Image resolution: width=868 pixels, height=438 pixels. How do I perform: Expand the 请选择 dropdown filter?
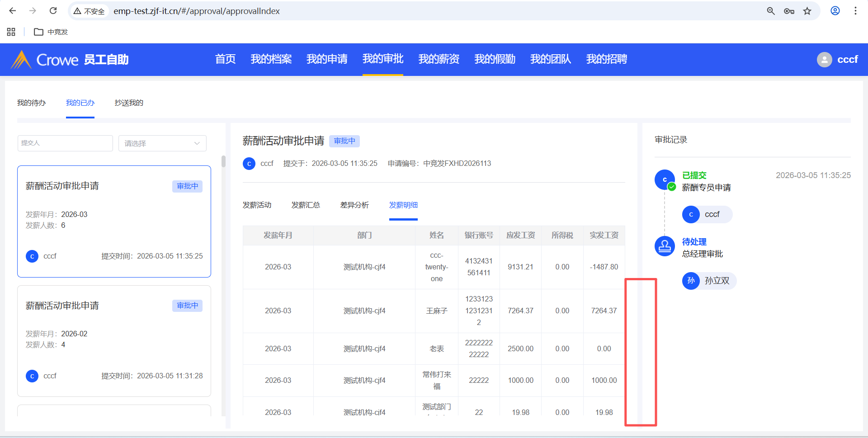162,143
